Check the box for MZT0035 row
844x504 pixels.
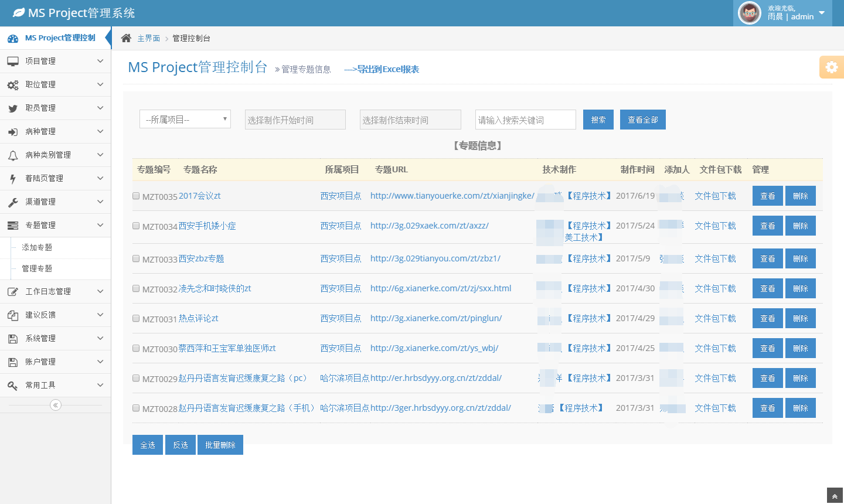[136, 196]
